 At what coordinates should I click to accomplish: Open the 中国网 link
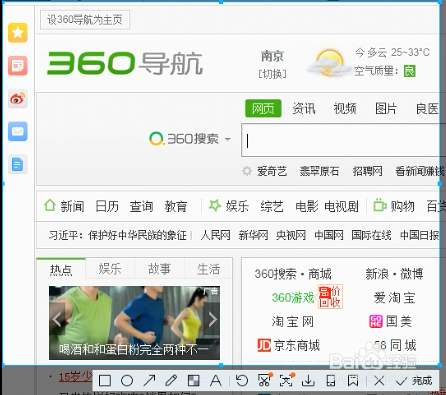point(329,235)
